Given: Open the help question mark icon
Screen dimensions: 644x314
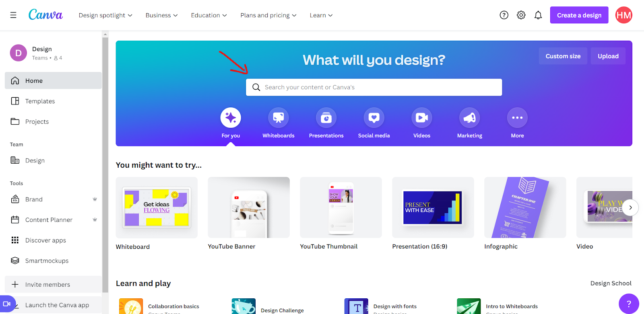Looking at the screenshot, I should click(504, 15).
